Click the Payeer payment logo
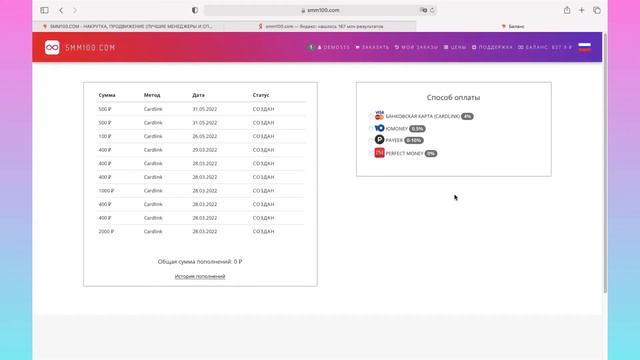The image size is (640, 360). pos(379,140)
